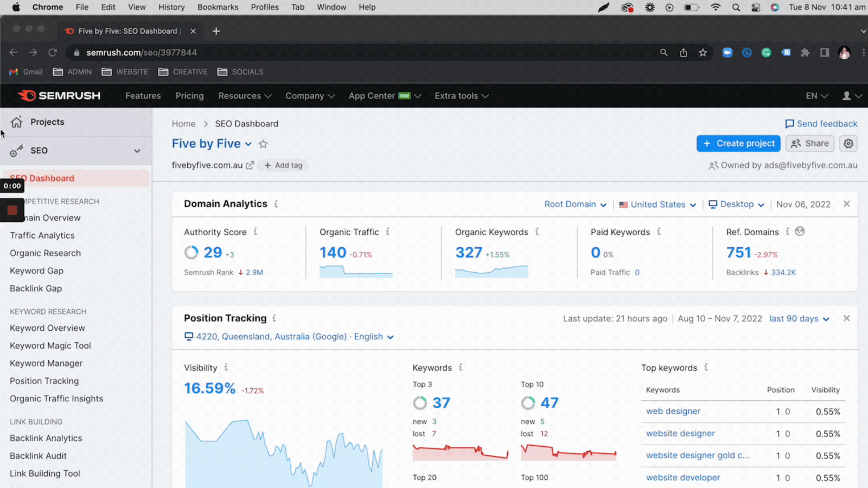Expand Resources navigation menu
Screen dimensions: 868x488
pos(245,95)
